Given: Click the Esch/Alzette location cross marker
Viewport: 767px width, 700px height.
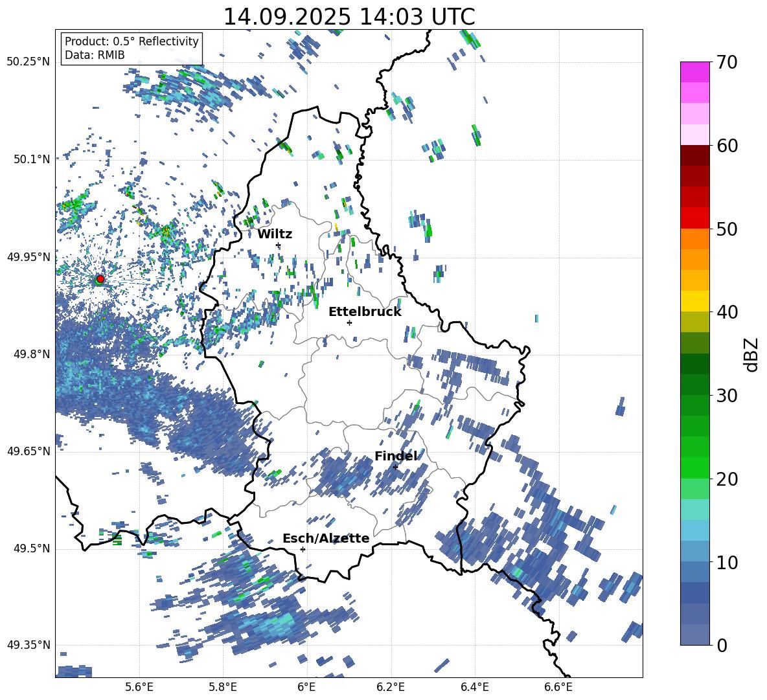Looking at the screenshot, I should pyautogui.click(x=303, y=549).
